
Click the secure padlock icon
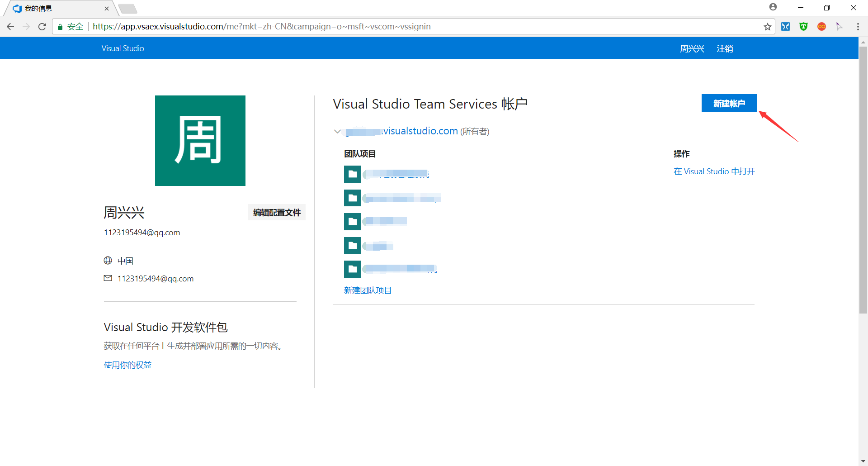pyautogui.click(x=60, y=27)
